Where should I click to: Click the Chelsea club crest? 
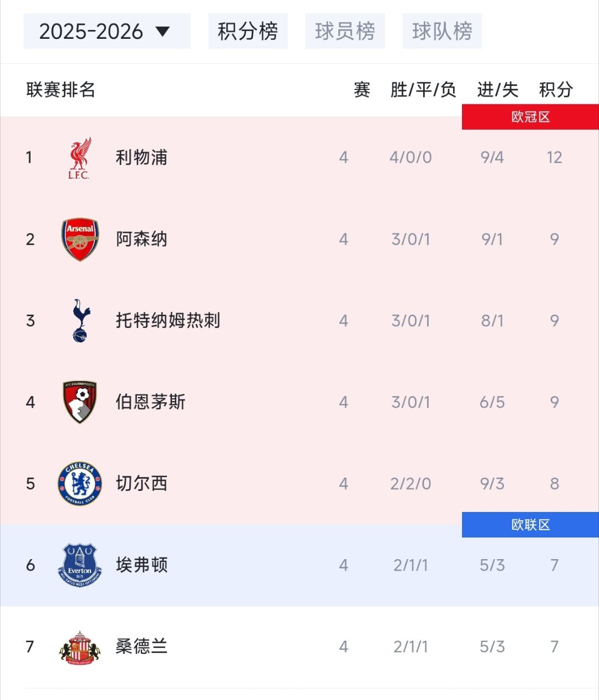tap(80, 484)
